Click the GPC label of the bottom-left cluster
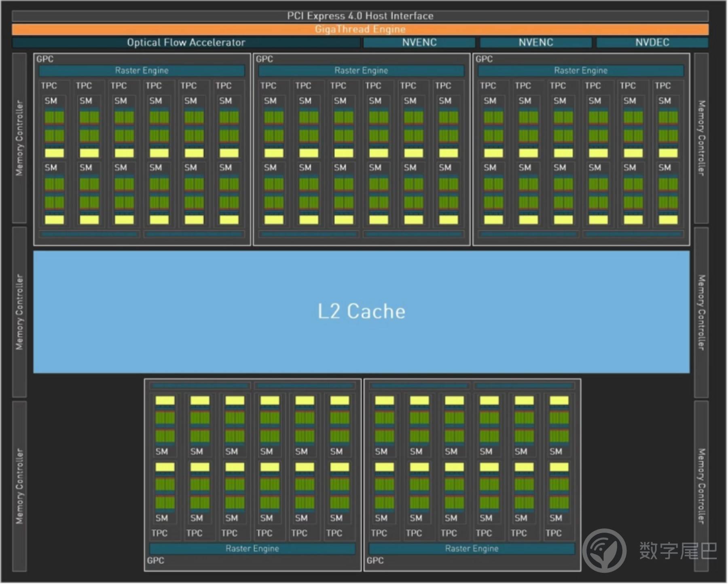Image resolution: width=728 pixels, height=584 pixels. pos(156,561)
